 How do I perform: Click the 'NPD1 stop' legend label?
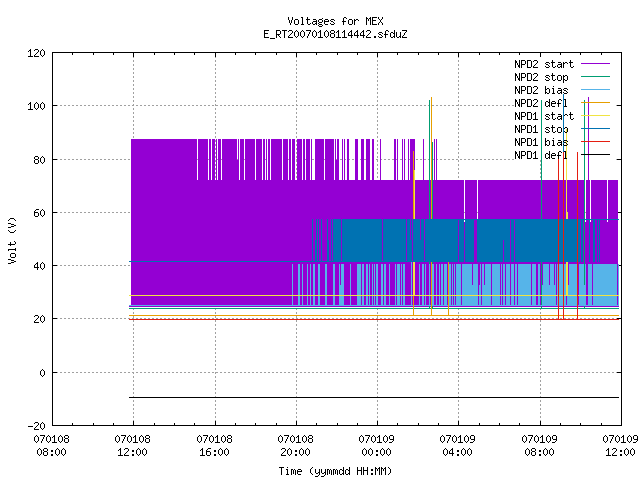541,129
